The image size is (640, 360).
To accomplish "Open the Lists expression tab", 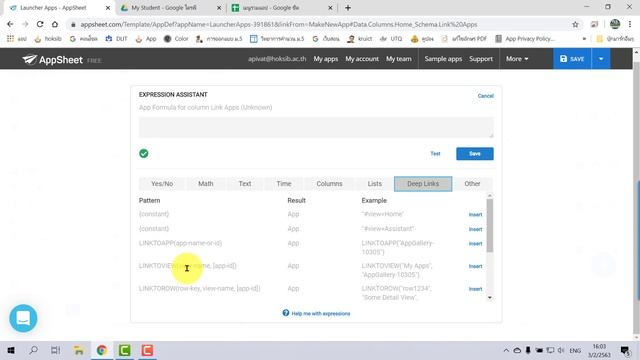I will [x=374, y=184].
